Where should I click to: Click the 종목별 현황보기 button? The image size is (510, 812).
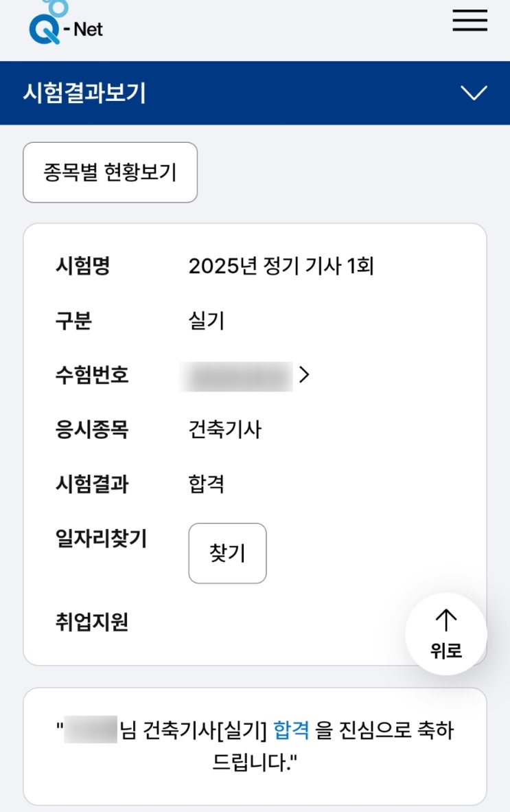(110, 172)
